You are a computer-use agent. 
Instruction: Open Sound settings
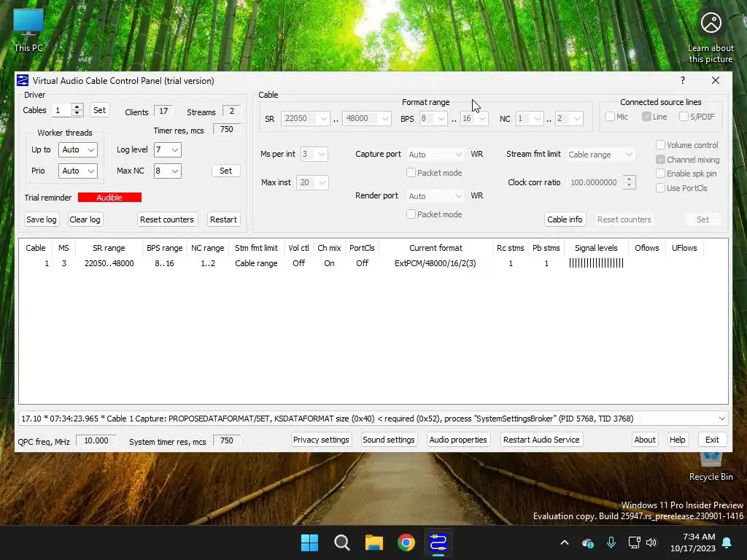tap(389, 440)
